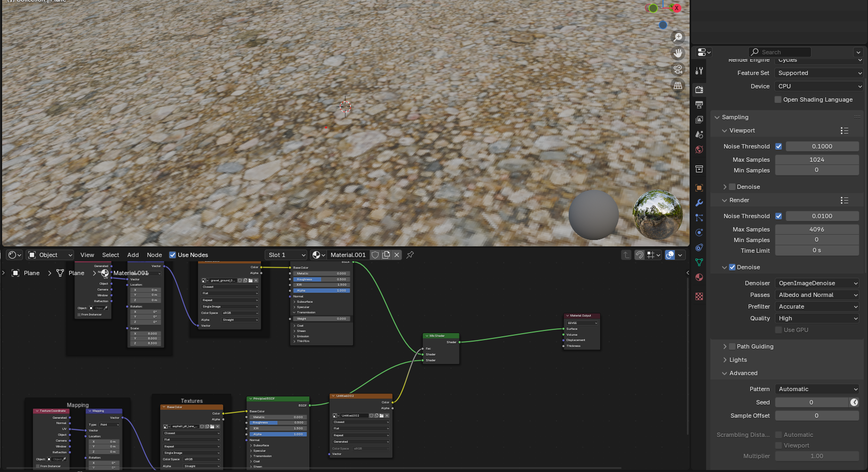Open properties editor type menu
This screenshot has width=868, height=472.
pos(704,52)
